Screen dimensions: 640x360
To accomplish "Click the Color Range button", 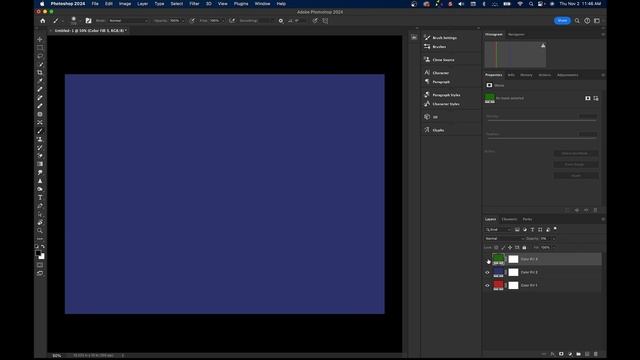I will pos(576,164).
